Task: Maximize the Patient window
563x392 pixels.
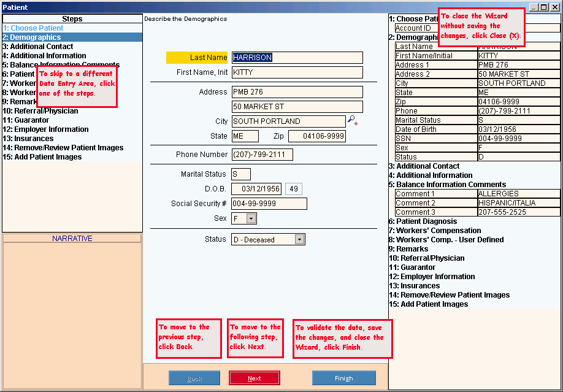Action: (x=545, y=7)
